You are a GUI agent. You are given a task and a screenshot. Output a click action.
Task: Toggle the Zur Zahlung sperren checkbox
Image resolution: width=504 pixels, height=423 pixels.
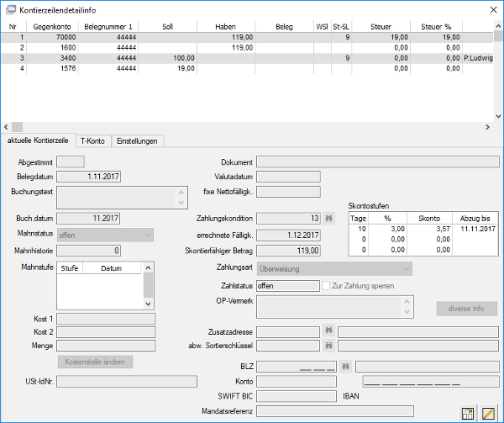point(326,286)
